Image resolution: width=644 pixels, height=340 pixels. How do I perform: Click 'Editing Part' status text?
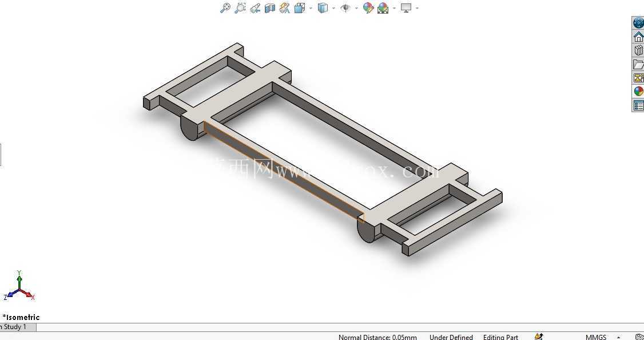tap(500, 337)
